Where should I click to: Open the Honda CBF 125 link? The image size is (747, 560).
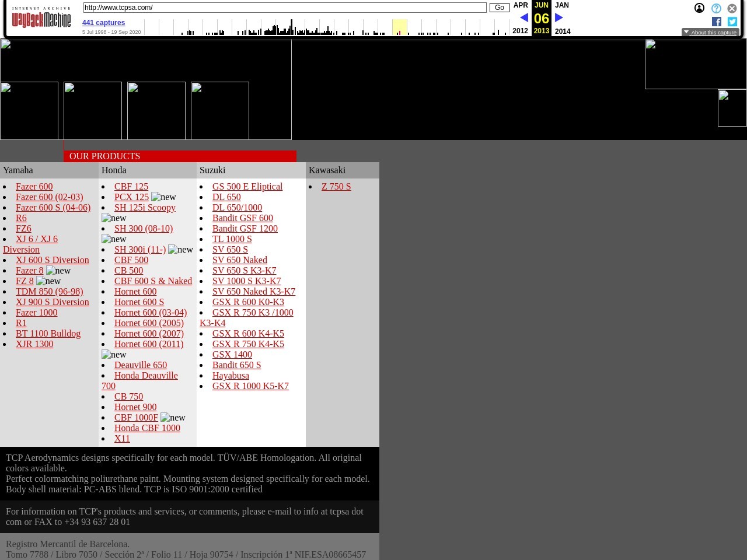131,187
